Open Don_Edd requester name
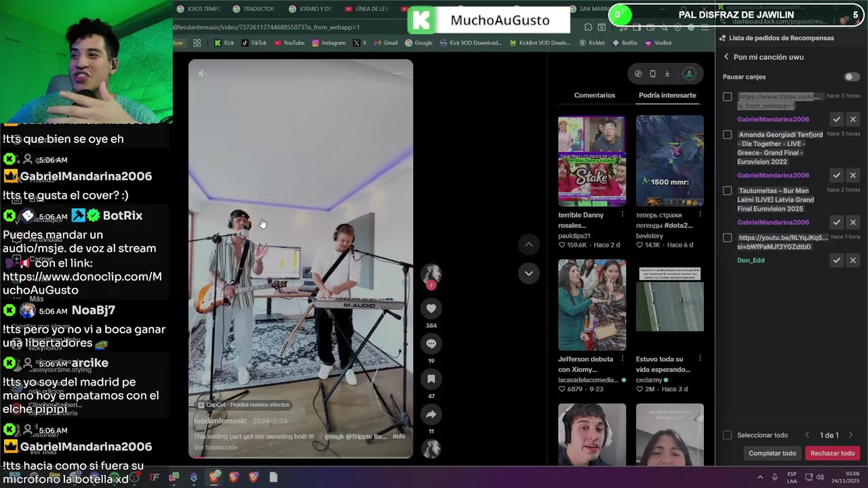The image size is (868, 488). click(x=751, y=260)
